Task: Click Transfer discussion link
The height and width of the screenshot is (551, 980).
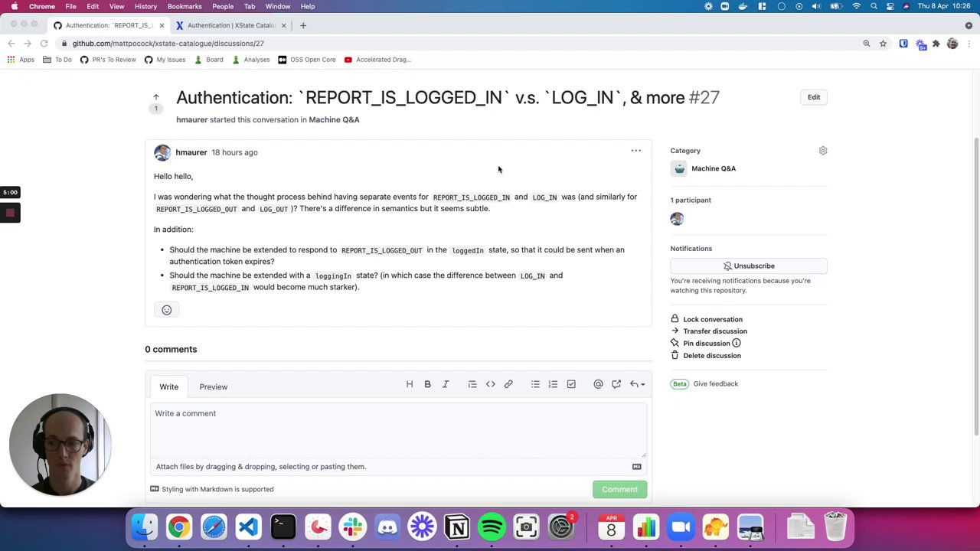Action: (715, 331)
